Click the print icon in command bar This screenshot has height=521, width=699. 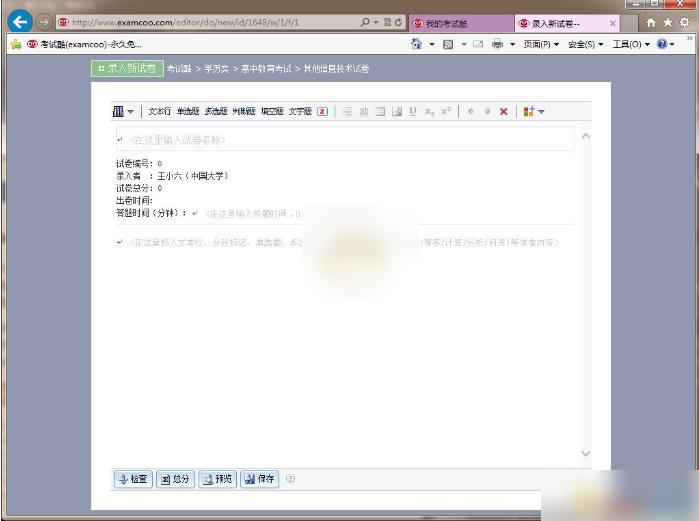(x=497, y=44)
